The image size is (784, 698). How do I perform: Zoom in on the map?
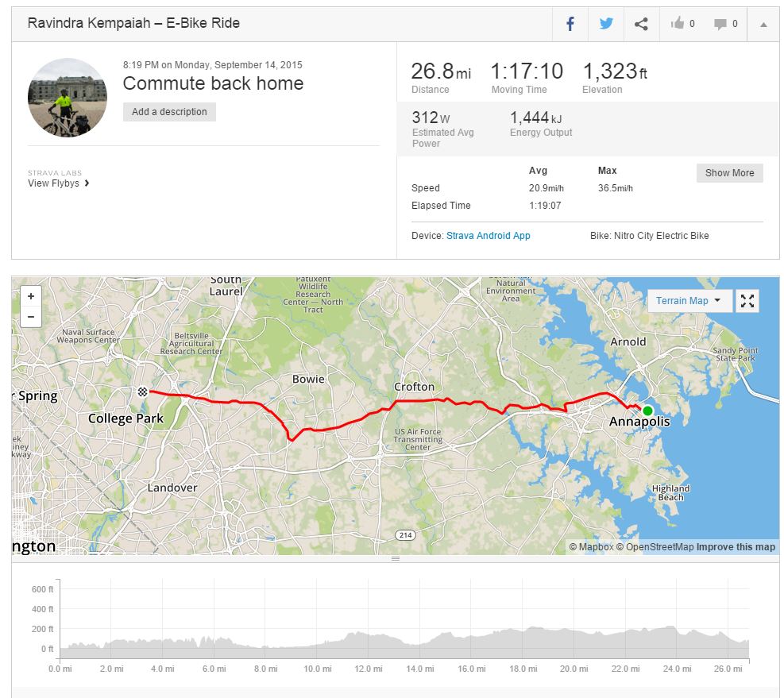point(31,296)
